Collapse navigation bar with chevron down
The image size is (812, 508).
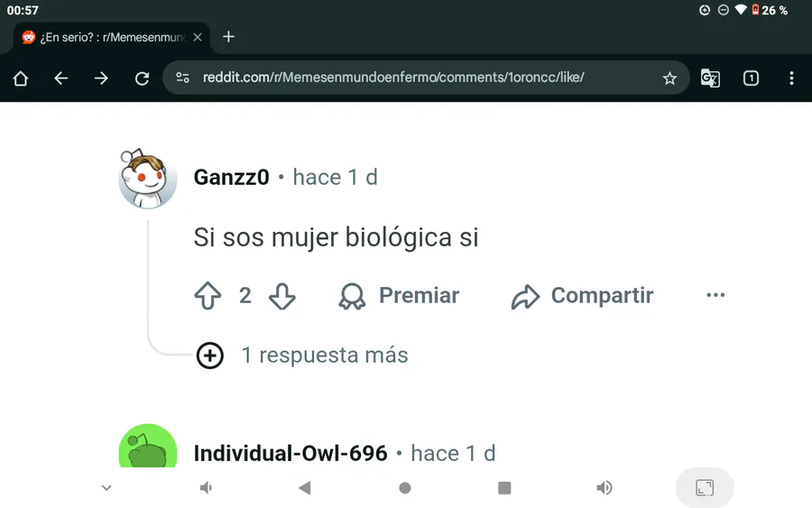click(x=106, y=488)
